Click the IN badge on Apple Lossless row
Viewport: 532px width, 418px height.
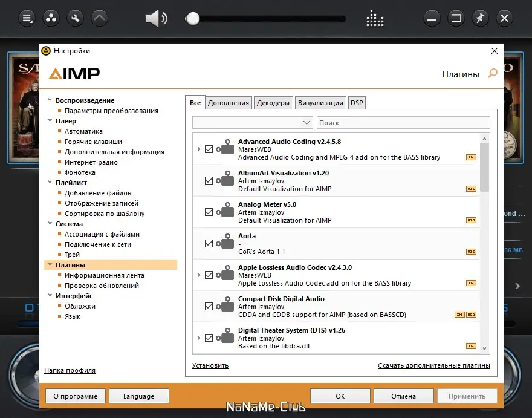(471, 283)
